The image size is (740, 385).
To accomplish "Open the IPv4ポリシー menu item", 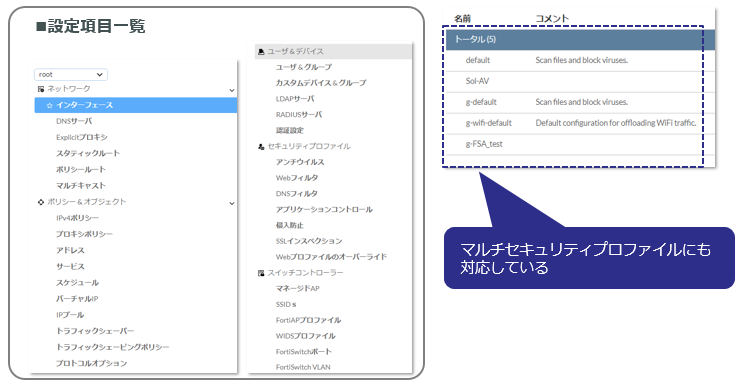I will point(77,218).
